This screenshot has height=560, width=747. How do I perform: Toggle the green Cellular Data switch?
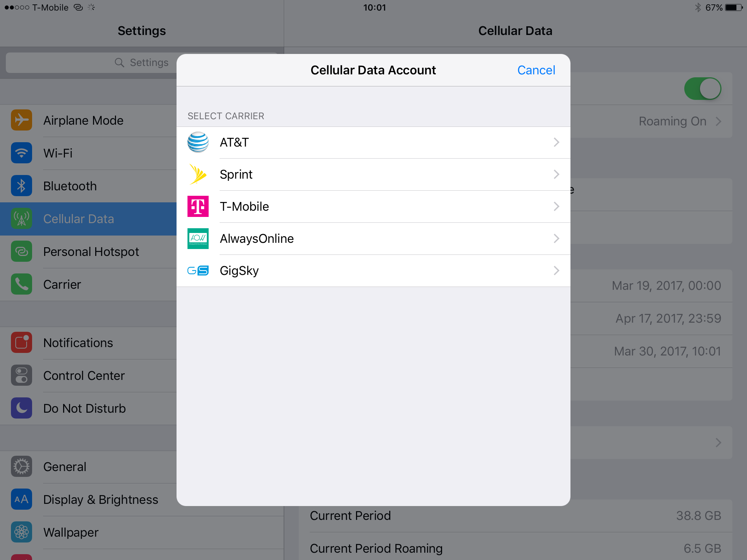(703, 89)
